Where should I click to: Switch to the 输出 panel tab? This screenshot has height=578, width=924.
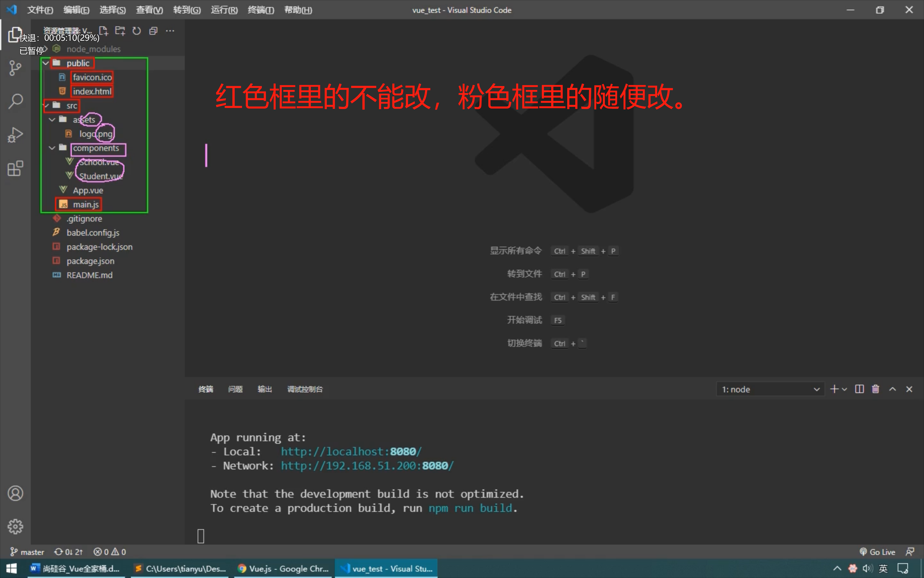point(265,389)
